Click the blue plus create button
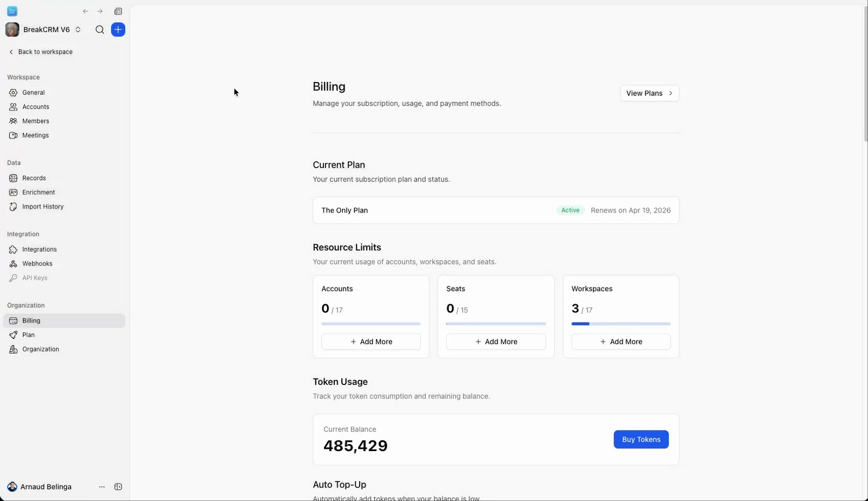Image resolution: width=868 pixels, height=501 pixels. (118, 30)
